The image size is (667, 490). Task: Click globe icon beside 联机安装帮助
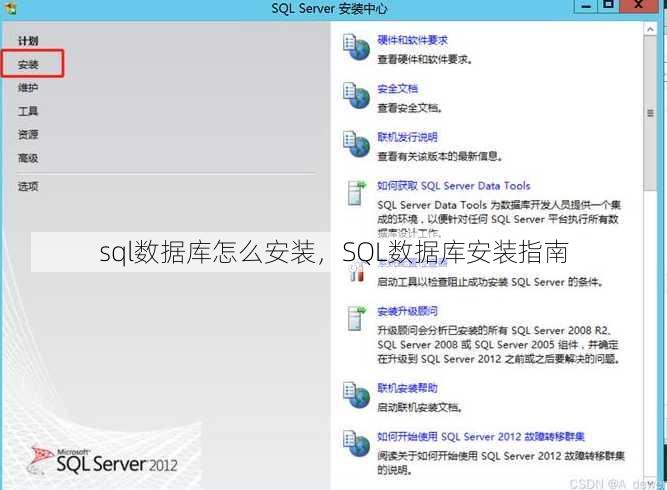click(356, 395)
